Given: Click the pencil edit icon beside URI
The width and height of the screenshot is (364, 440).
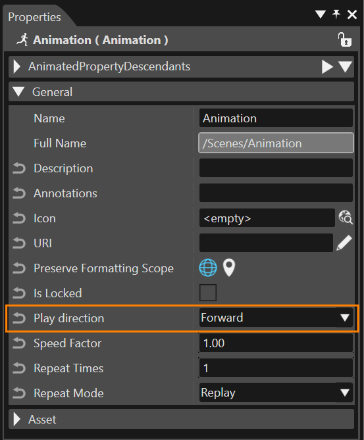Looking at the screenshot, I should [344, 242].
